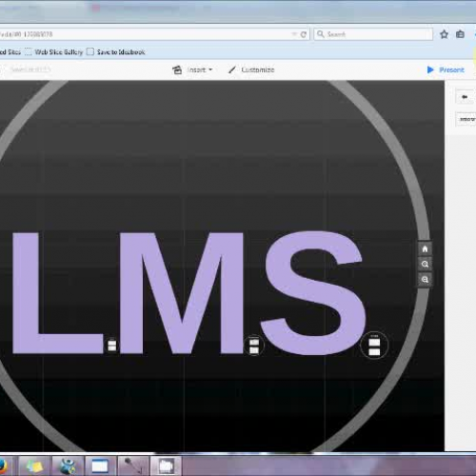This screenshot has height=476, width=476.
Task: Click the Customize button
Action: point(251,69)
